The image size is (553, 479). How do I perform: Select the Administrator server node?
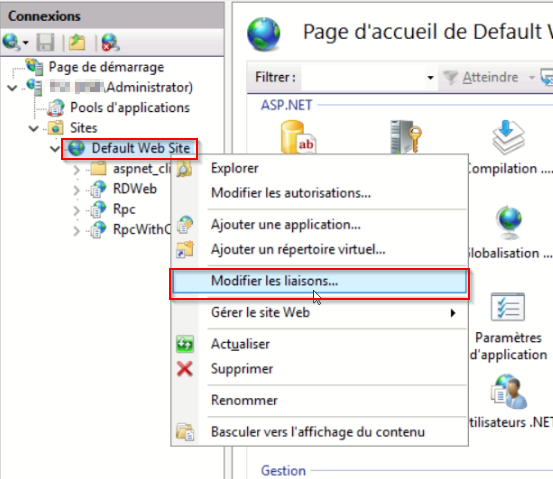(121, 87)
